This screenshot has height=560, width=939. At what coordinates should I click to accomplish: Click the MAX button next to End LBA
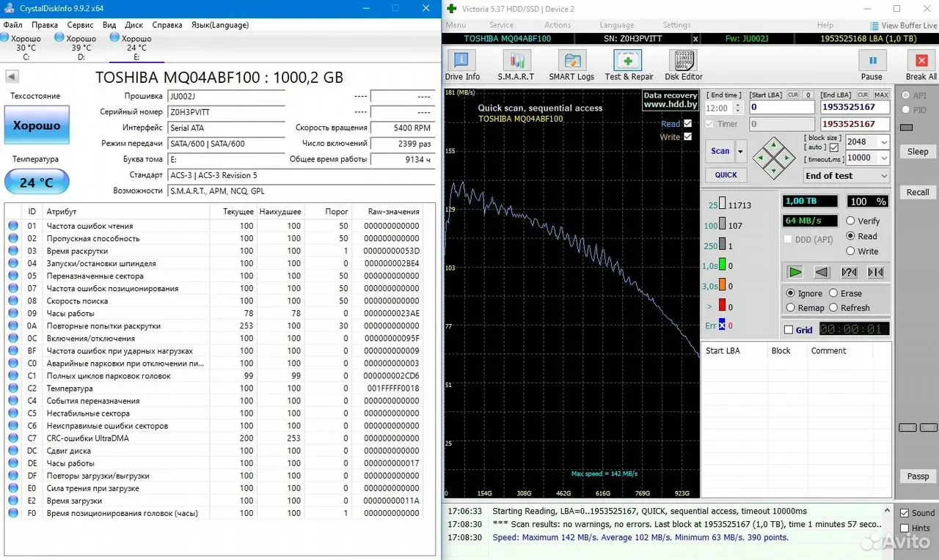pos(881,95)
